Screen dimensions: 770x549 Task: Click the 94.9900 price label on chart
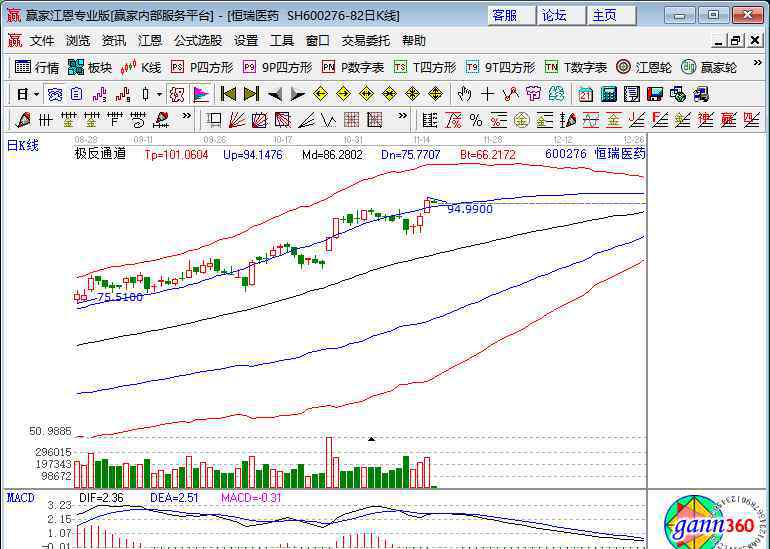point(469,209)
